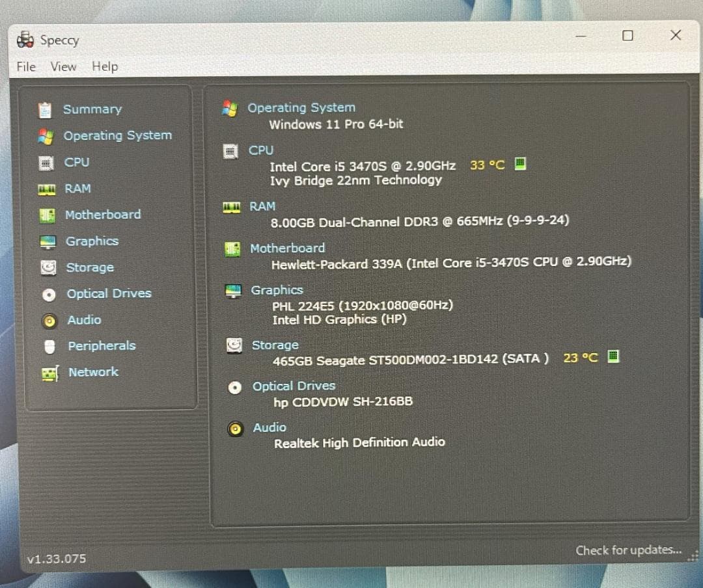This screenshot has height=588, width=703.
Task: Click the Graphics monitor icon in summary panel
Action: pos(233,291)
